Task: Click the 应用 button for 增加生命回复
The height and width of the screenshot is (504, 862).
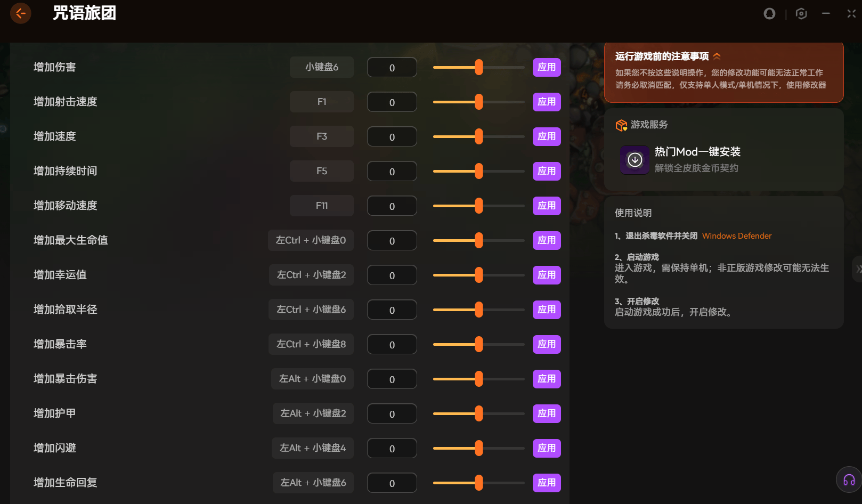Action: pyautogui.click(x=547, y=483)
